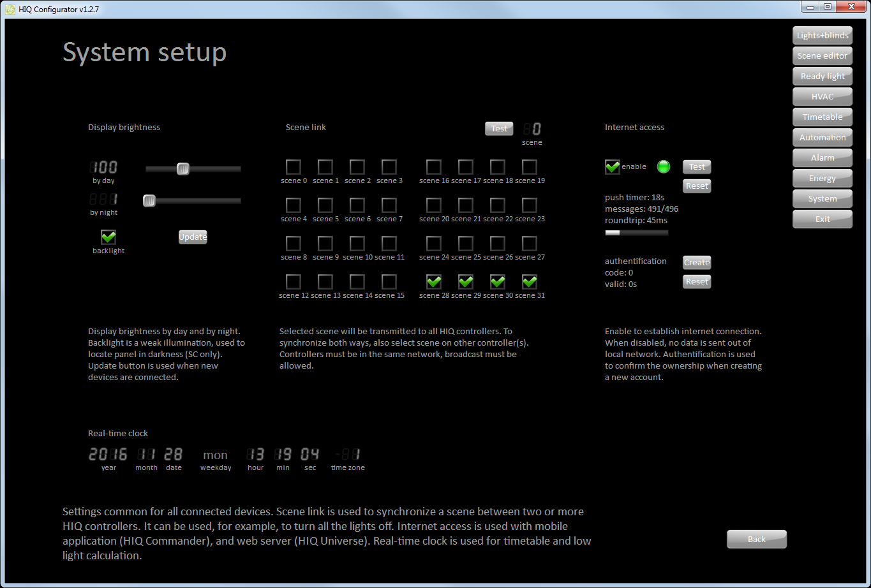Click the Create authentification button
The image size is (871, 588).
(697, 263)
